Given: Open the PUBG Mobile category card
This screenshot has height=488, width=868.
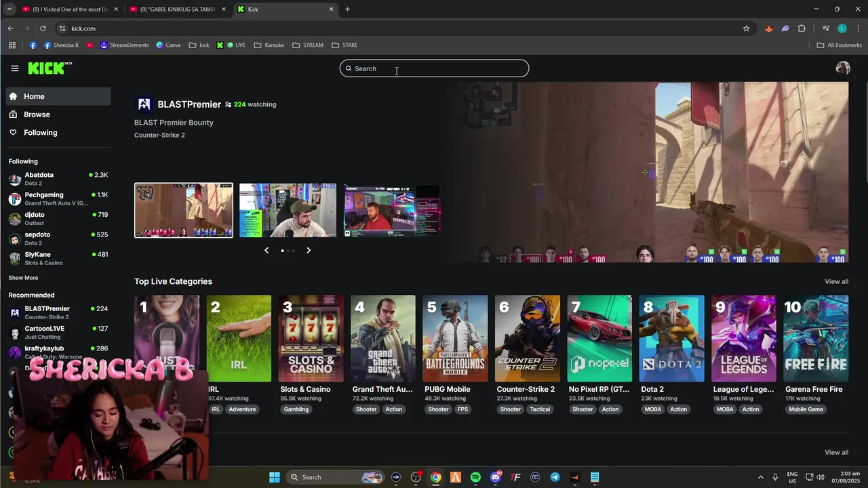Looking at the screenshot, I should tap(455, 338).
